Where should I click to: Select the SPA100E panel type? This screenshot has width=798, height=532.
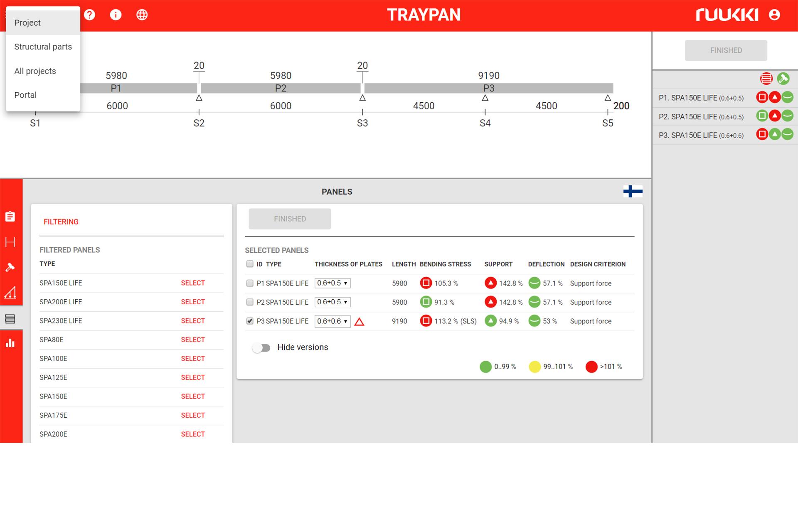[193, 359]
